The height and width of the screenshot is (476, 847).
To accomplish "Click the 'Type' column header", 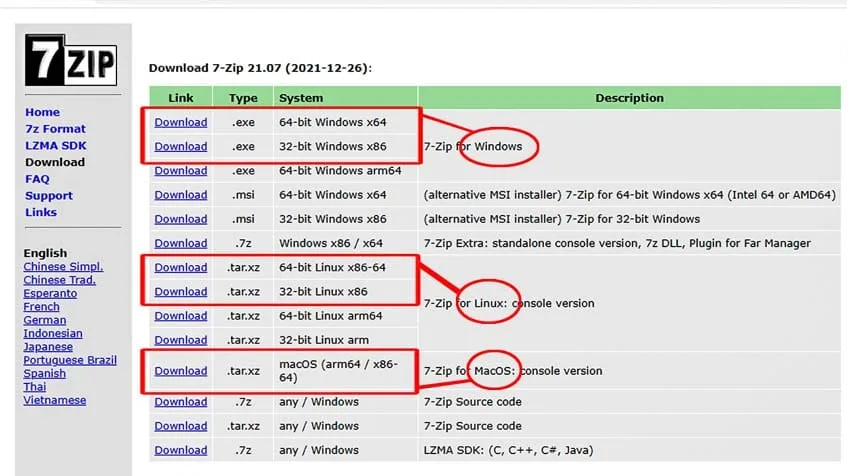I will (x=243, y=98).
